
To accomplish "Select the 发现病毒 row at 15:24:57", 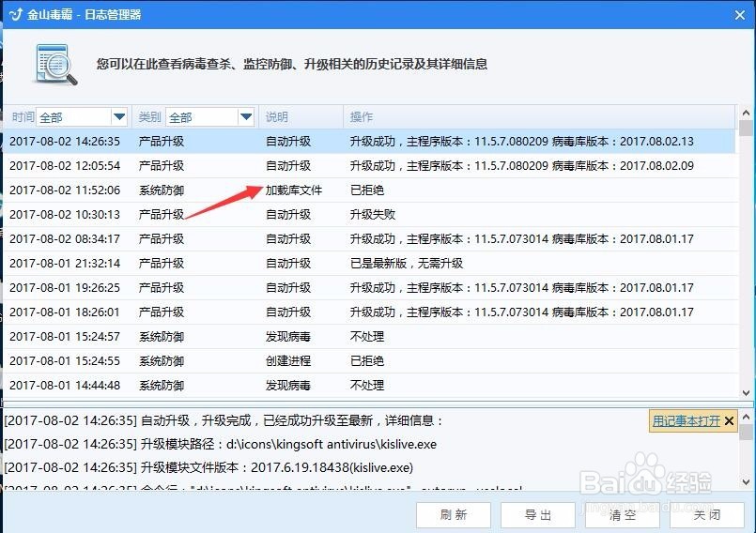I will (x=369, y=336).
